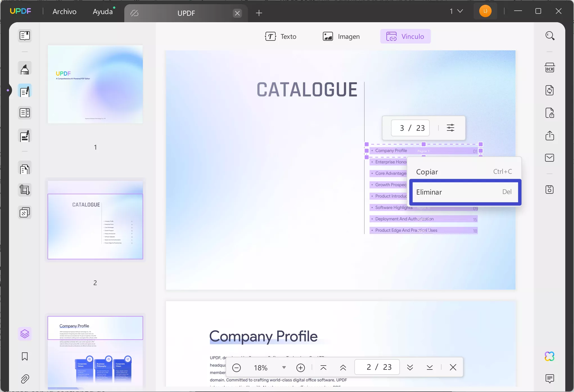
Task: Jump to the last page
Action: click(430, 367)
